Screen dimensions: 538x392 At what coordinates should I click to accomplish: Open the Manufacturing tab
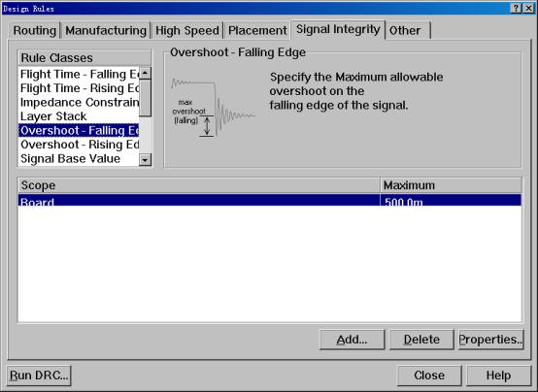tap(106, 30)
